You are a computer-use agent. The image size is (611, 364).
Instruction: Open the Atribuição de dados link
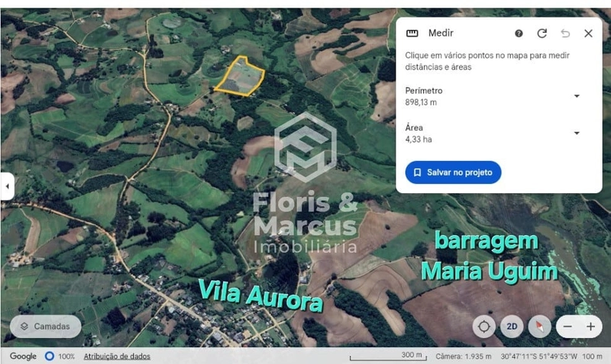(117, 356)
